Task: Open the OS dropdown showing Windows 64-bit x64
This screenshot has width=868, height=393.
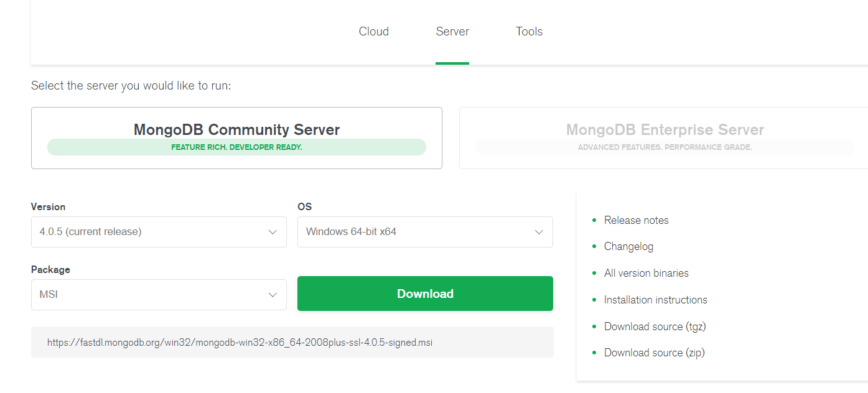Action: [x=425, y=232]
